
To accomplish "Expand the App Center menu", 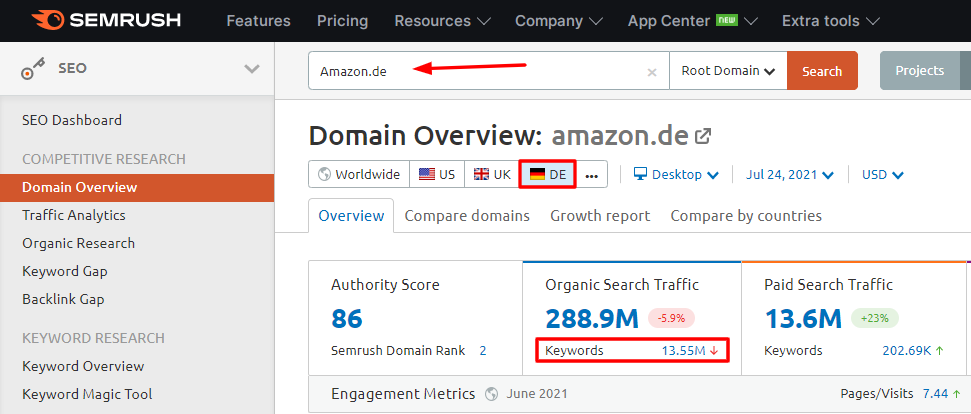I will pos(693,21).
